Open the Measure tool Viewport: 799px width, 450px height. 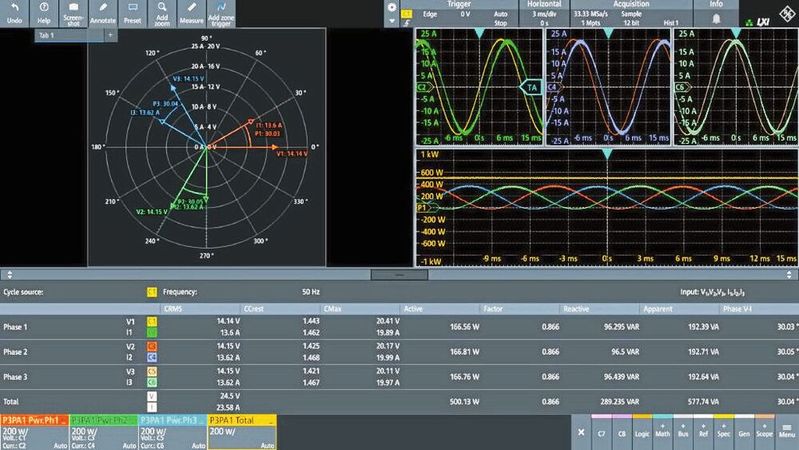tap(192, 13)
